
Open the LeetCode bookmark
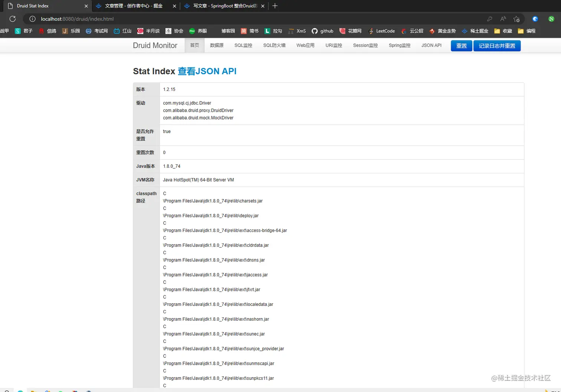[x=381, y=31]
